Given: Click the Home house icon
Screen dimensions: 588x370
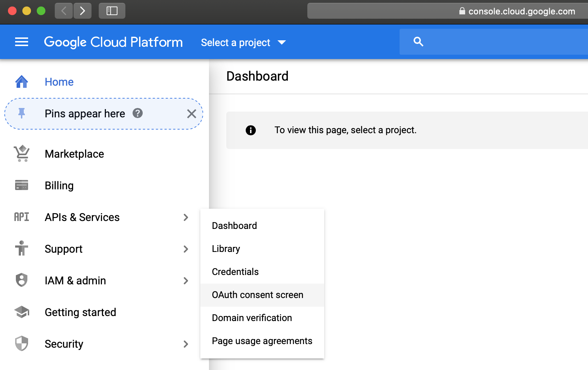Looking at the screenshot, I should coord(22,82).
